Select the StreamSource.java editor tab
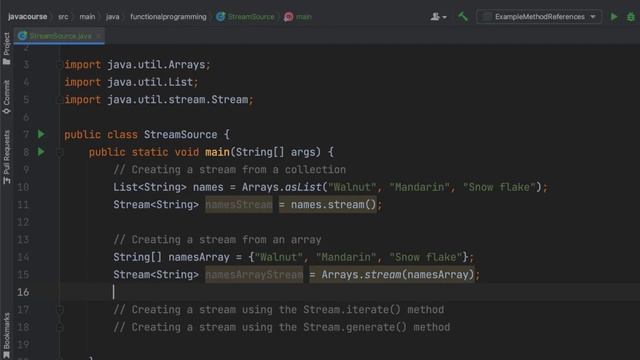Image resolution: width=640 pixels, height=360 pixels. (60, 36)
